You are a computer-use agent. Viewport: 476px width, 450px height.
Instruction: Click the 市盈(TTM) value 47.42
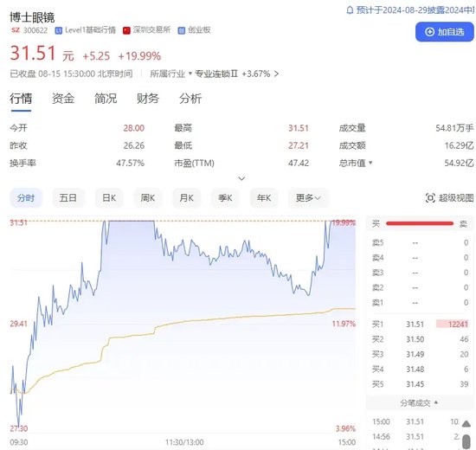click(299, 164)
